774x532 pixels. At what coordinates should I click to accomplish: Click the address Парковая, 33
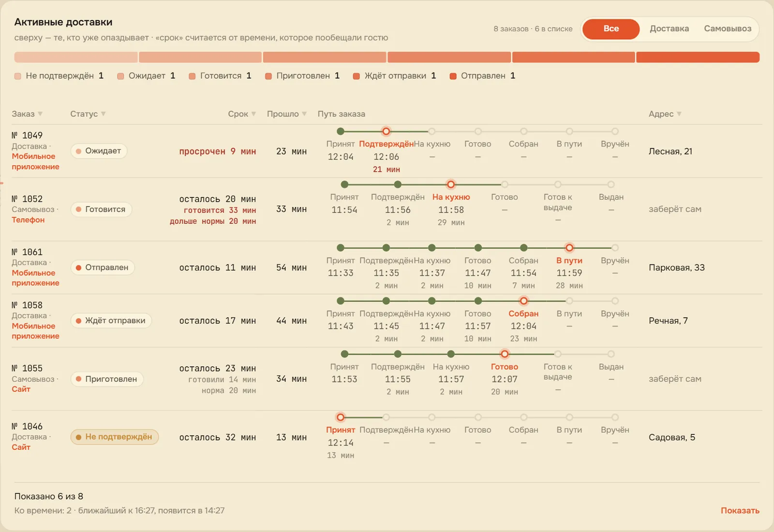[677, 267]
